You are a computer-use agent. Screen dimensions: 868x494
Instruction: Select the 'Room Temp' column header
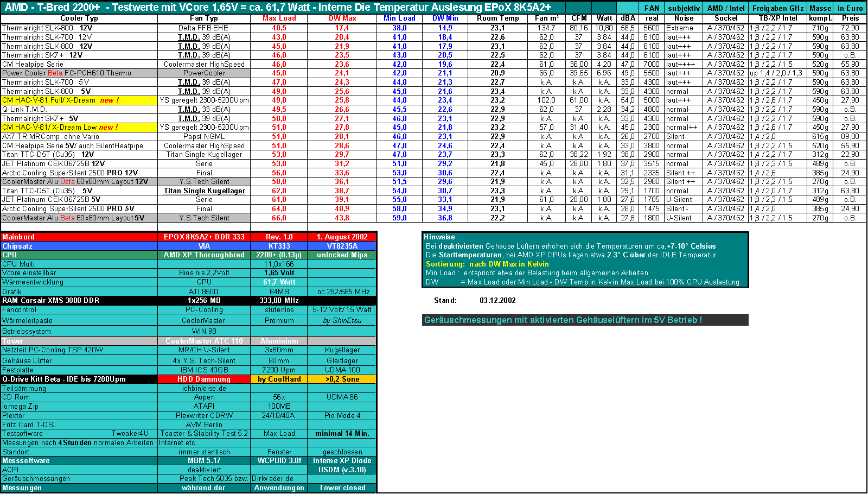click(x=497, y=18)
